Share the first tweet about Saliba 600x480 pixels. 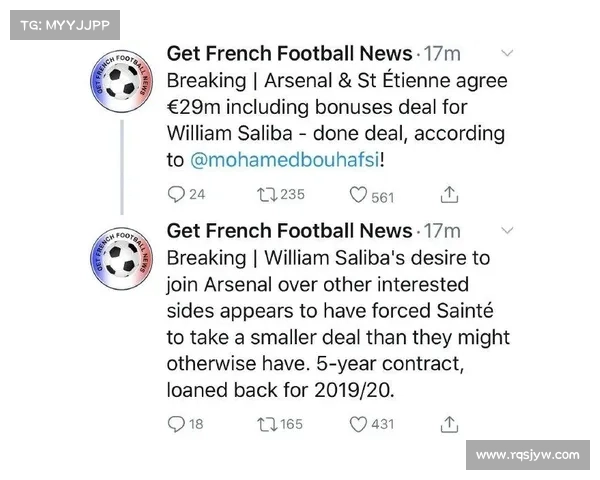coord(449,194)
